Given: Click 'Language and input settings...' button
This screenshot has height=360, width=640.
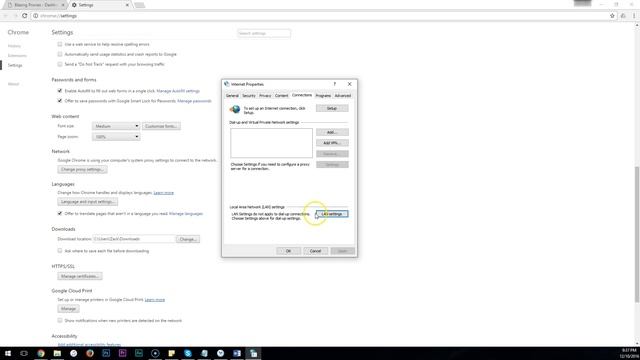Looking at the screenshot, I should pos(87,202).
